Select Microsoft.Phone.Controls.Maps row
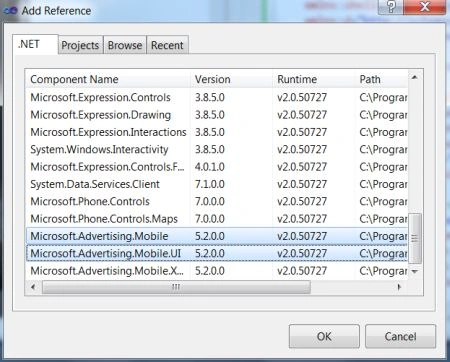Image resolution: width=450 pixels, height=362 pixels. 217,219
